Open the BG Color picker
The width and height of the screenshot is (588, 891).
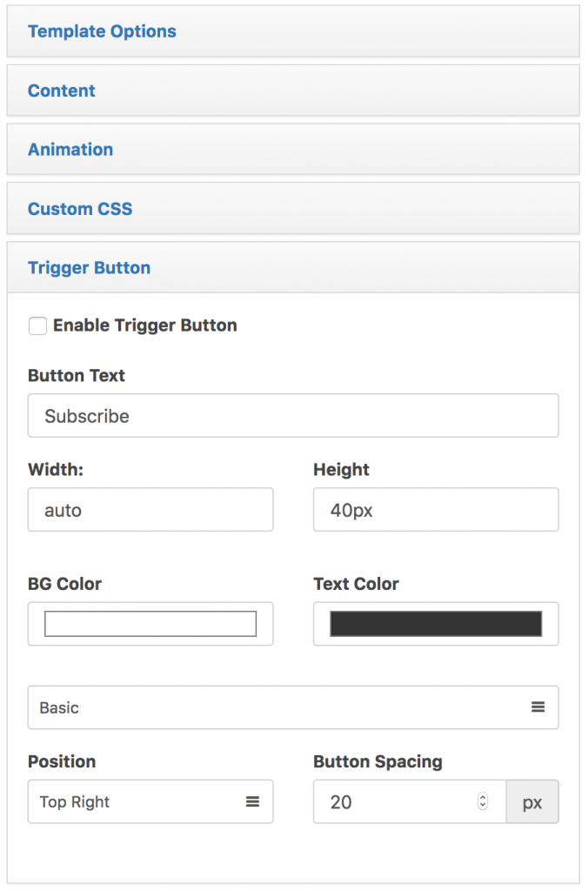click(x=150, y=623)
